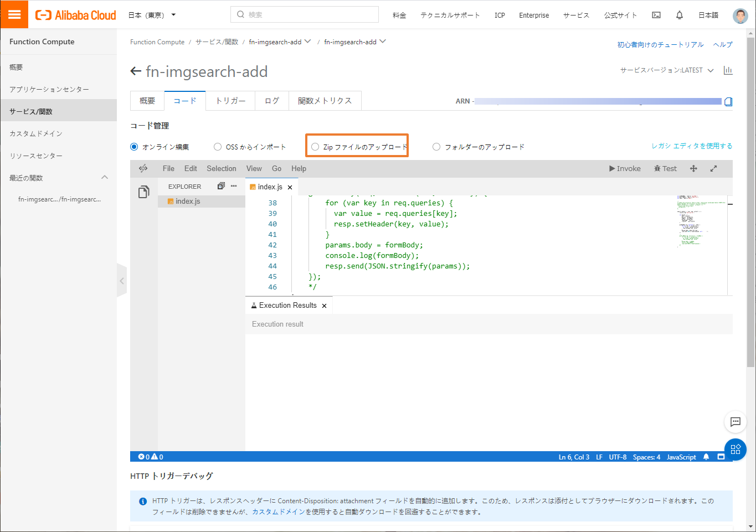Switch to the 概要 tab
Image resolution: width=756 pixels, height=532 pixels.
pyautogui.click(x=147, y=101)
